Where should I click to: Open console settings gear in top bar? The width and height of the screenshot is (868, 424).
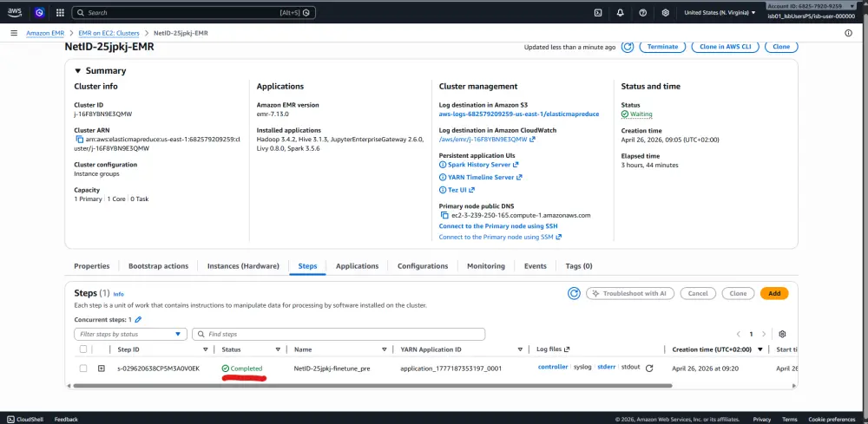coord(666,13)
